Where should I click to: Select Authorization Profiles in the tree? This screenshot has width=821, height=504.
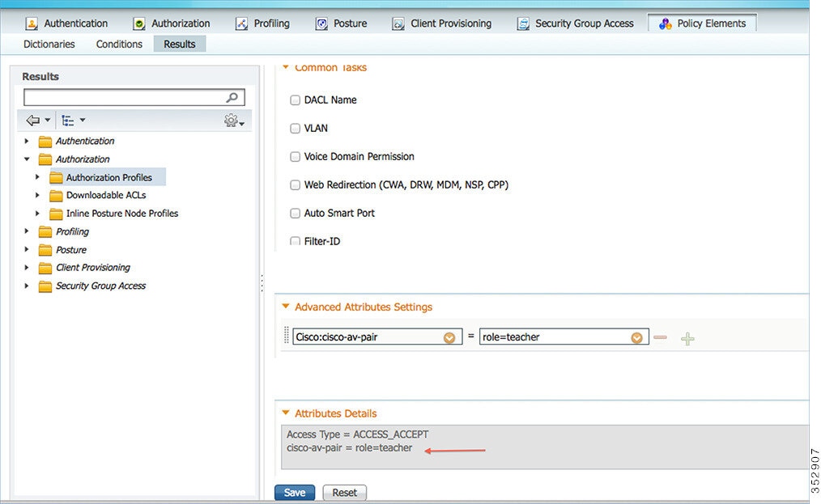coord(109,177)
